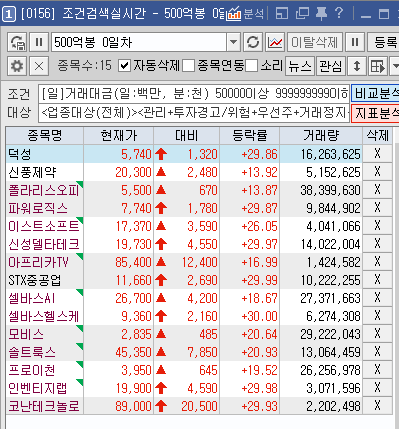Image resolution: width=399 pixels, height=429 pixels.
Task: Click the 삭제 column header
Action: tap(377, 135)
